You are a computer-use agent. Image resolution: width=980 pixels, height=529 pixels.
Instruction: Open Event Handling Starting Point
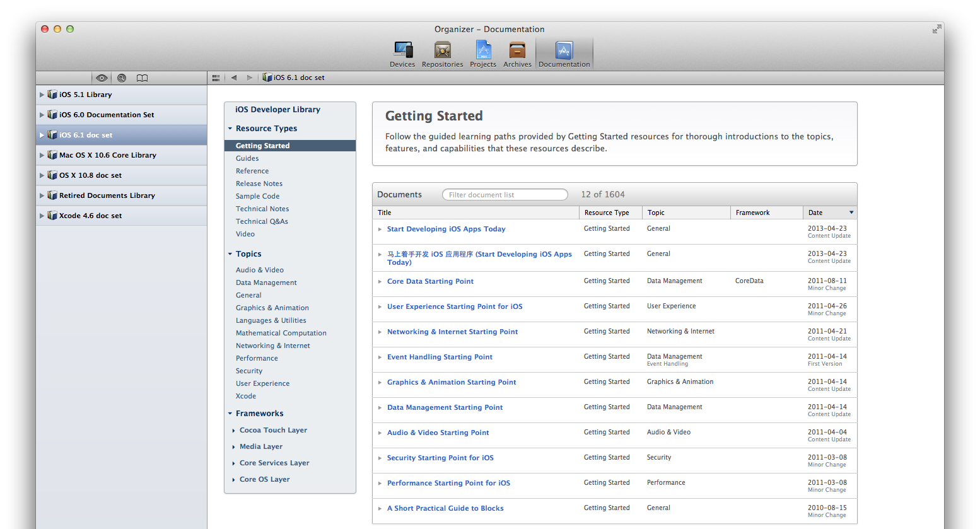(x=440, y=357)
